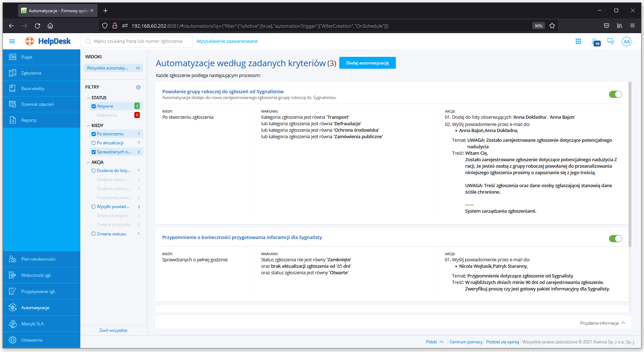
Task: Open Powołanie grupy roboczej automation title
Action: click(223, 91)
